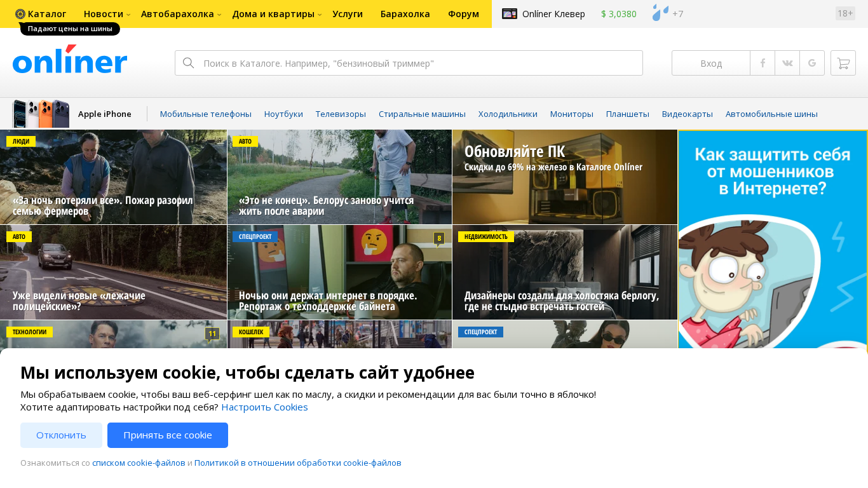Viewport: 868px width, 488px height.
Task: Click the Каталог emblem icon
Action: [x=20, y=14]
